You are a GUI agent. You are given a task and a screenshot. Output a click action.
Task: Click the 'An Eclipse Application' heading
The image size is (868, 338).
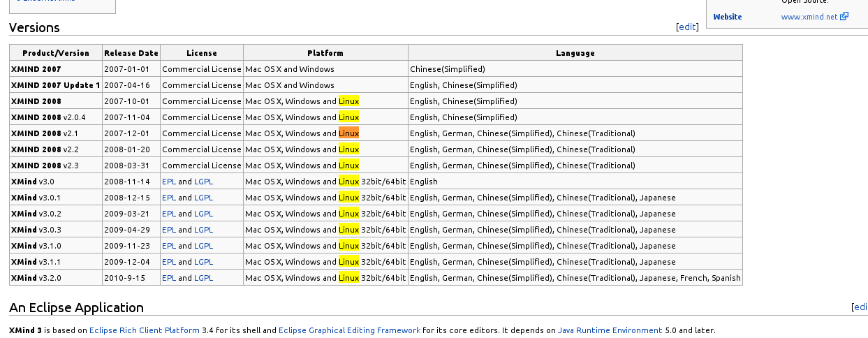(76, 308)
